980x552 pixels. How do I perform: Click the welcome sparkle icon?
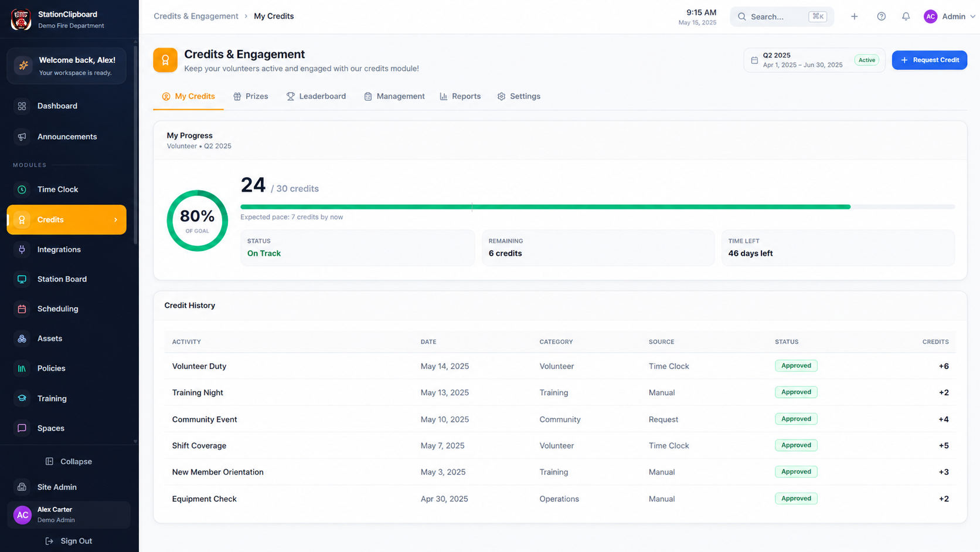23,65
